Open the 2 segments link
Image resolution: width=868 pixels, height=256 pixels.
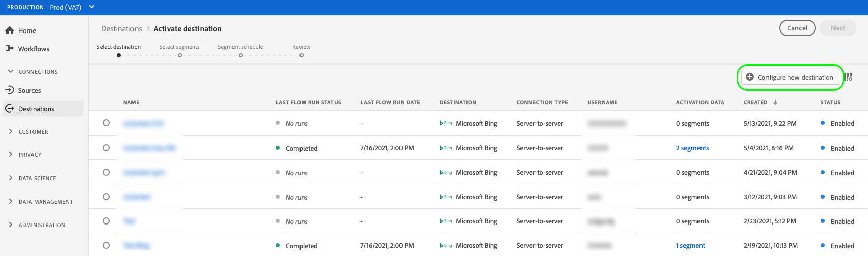tap(692, 148)
